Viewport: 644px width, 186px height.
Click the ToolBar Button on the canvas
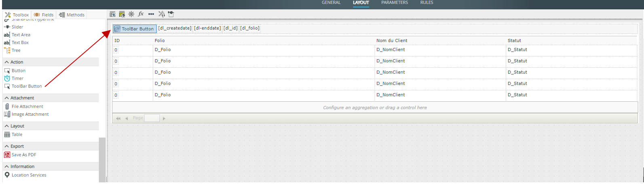[134, 29]
